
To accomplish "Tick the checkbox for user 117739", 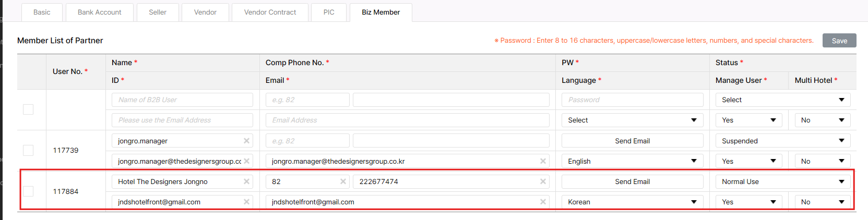I will pyautogui.click(x=28, y=150).
